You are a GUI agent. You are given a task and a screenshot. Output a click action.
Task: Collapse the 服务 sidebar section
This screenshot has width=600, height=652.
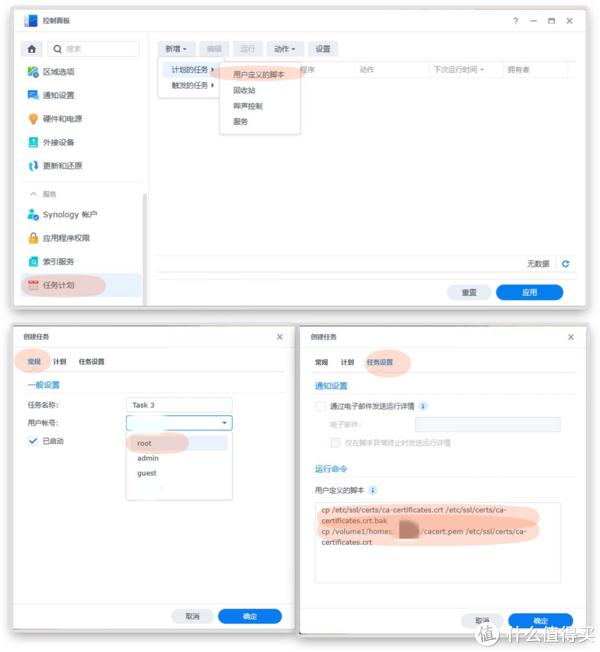tap(34, 194)
